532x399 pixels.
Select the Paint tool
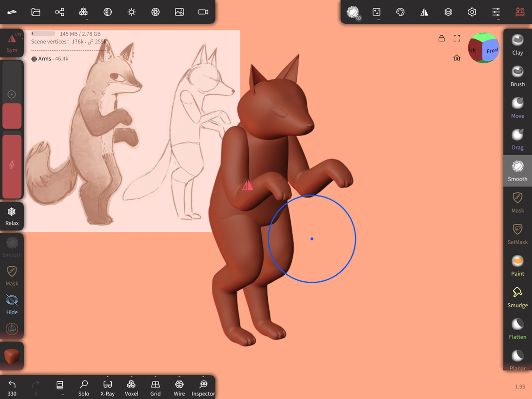click(x=518, y=265)
